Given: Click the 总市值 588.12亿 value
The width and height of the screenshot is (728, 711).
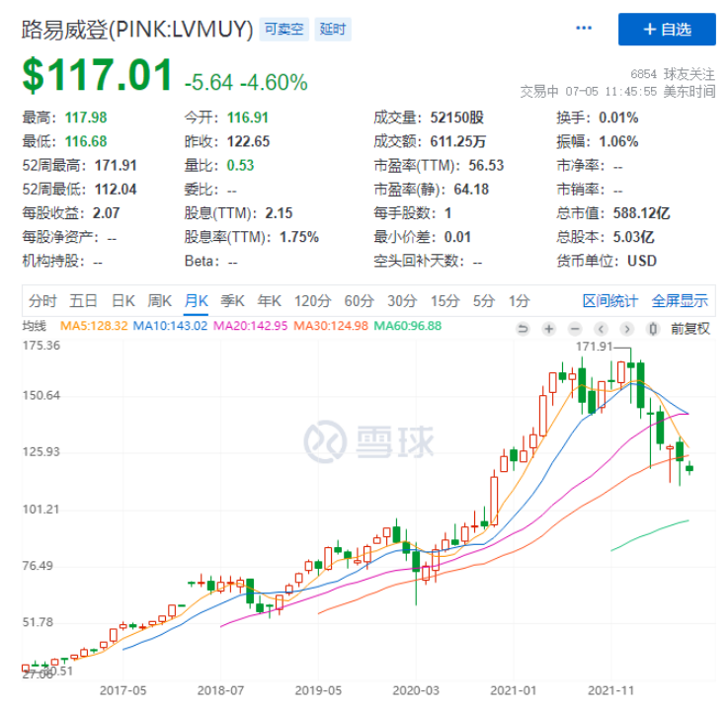Looking at the screenshot, I should (x=641, y=213).
